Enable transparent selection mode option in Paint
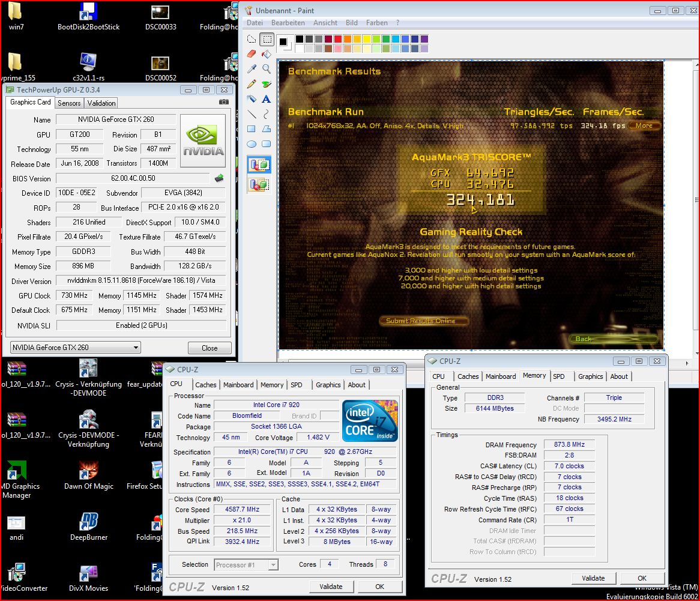Screen dimensions: 700x601 [259, 184]
